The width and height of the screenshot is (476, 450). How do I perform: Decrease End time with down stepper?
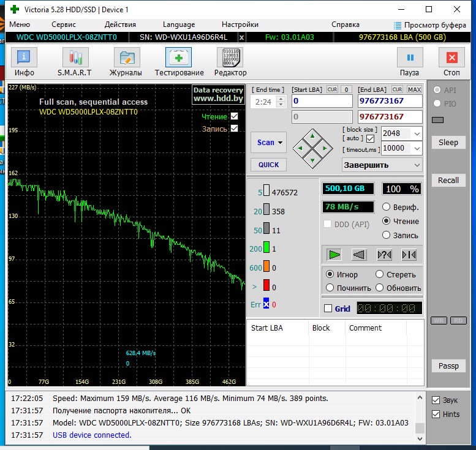coord(281,105)
